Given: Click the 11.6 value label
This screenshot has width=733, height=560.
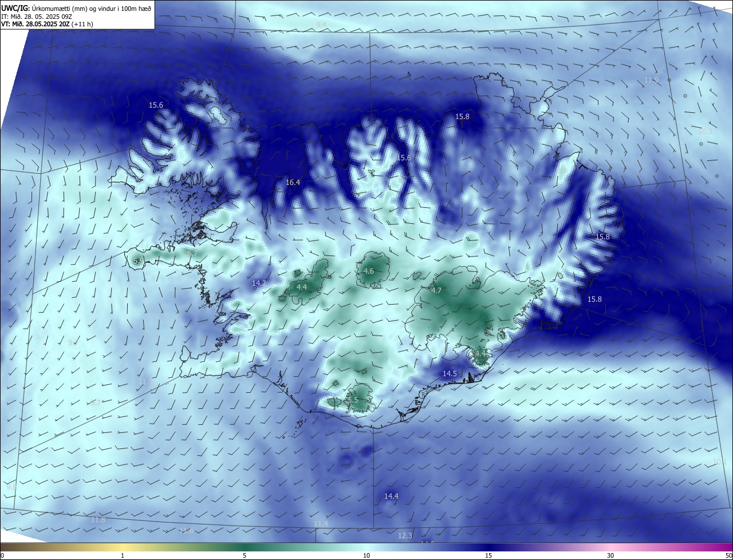Looking at the screenshot, I should click(x=186, y=531).
